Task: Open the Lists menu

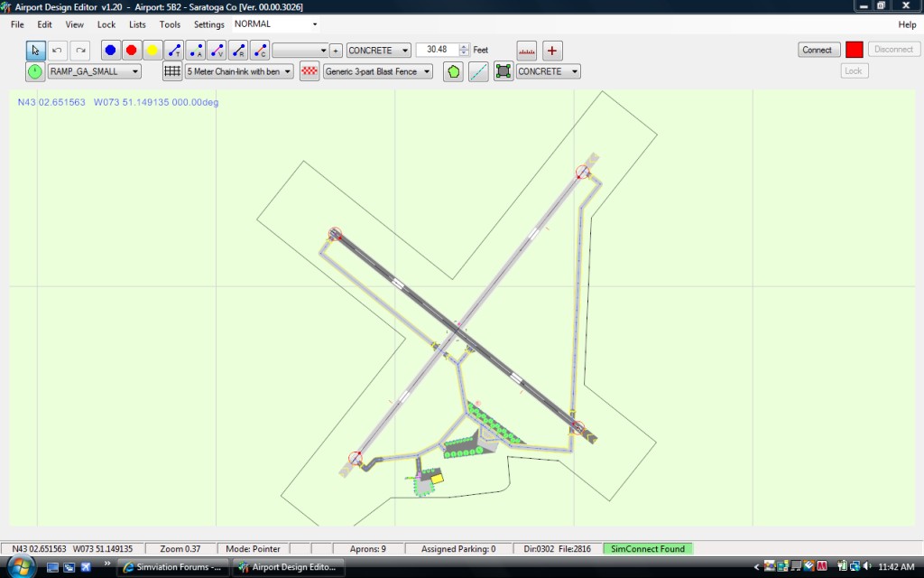Action: (137, 24)
